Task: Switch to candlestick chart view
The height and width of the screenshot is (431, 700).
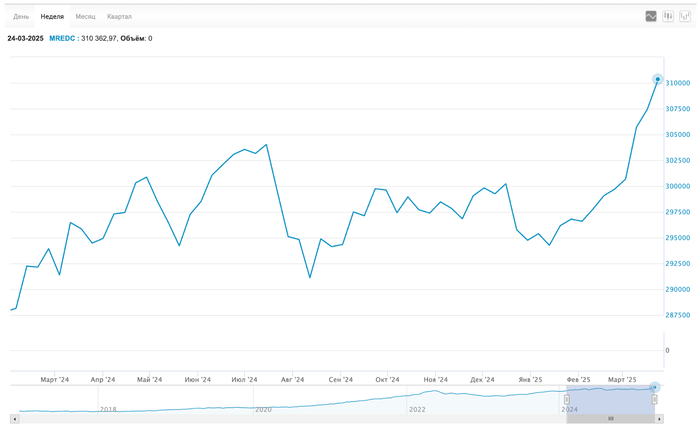Action: pos(668,16)
